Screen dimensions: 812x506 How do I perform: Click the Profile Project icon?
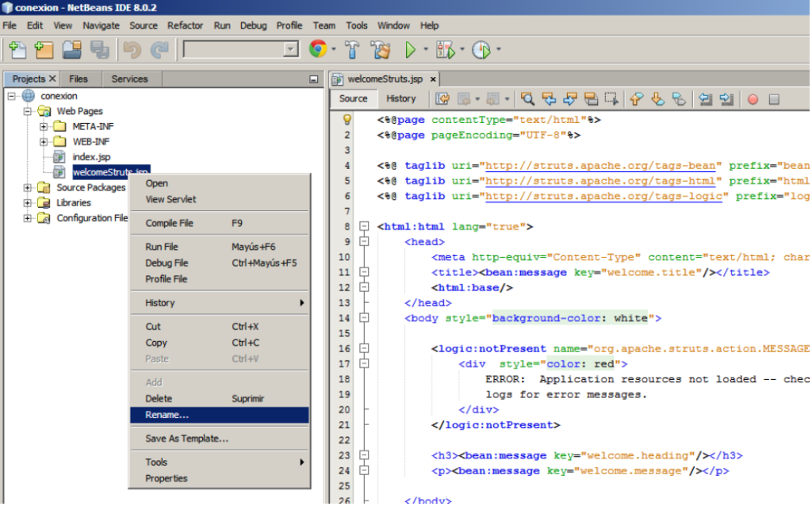pyautogui.click(x=481, y=50)
